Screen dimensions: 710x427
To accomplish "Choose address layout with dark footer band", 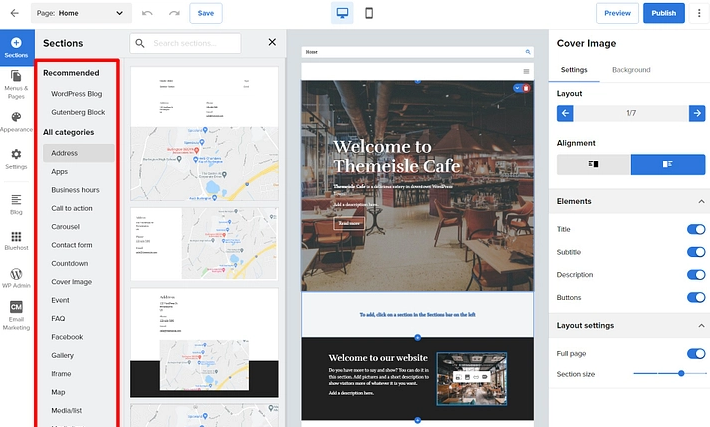I will tap(204, 343).
